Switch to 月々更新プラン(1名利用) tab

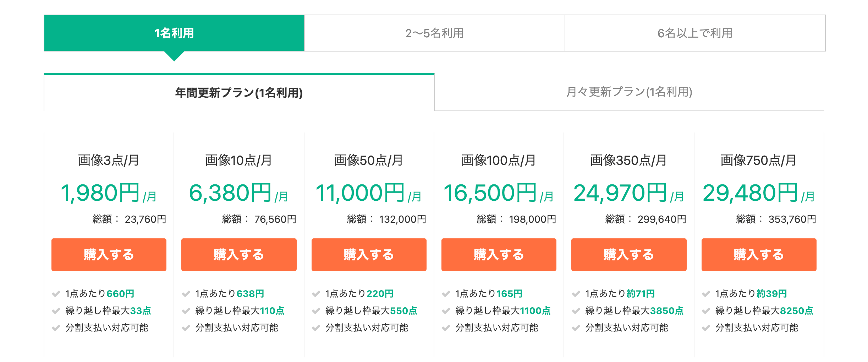pos(629,92)
